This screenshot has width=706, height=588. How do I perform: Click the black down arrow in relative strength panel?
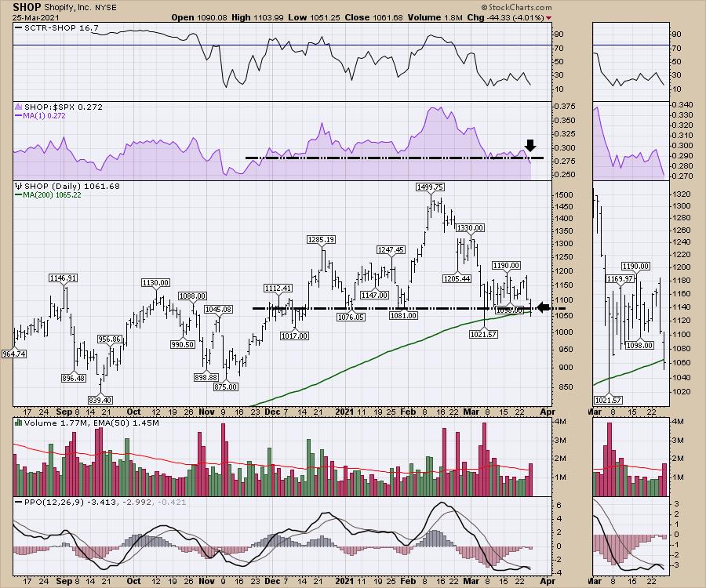tap(530, 145)
